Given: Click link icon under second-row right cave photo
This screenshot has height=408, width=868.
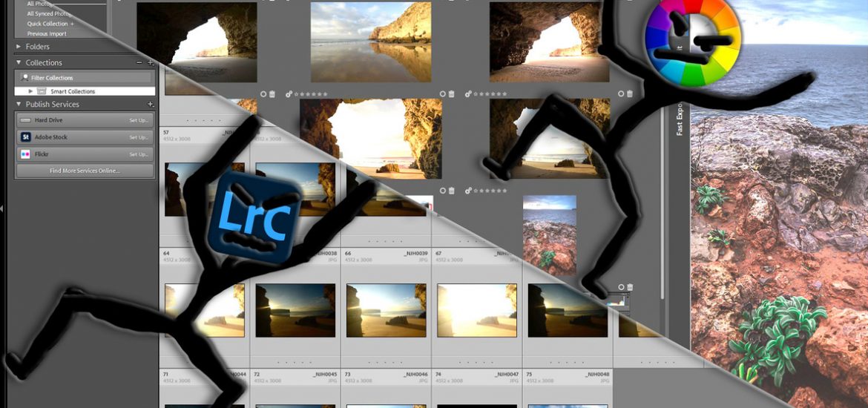Looking at the screenshot, I should pos(468,191).
